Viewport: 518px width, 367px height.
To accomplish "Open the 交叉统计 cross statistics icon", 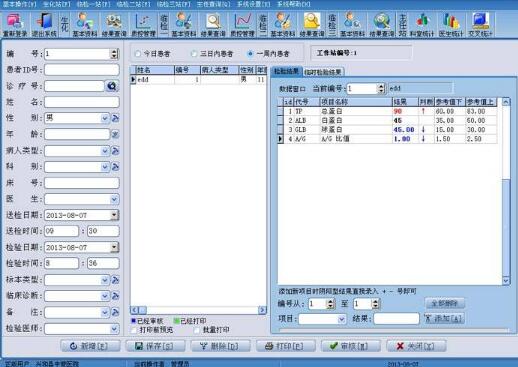I will [480, 24].
